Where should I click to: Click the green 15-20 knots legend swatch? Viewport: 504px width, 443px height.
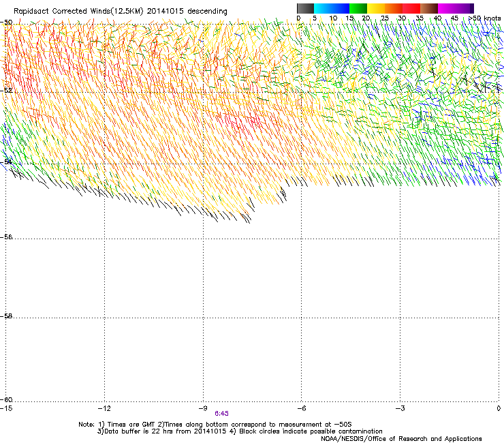click(358, 8)
